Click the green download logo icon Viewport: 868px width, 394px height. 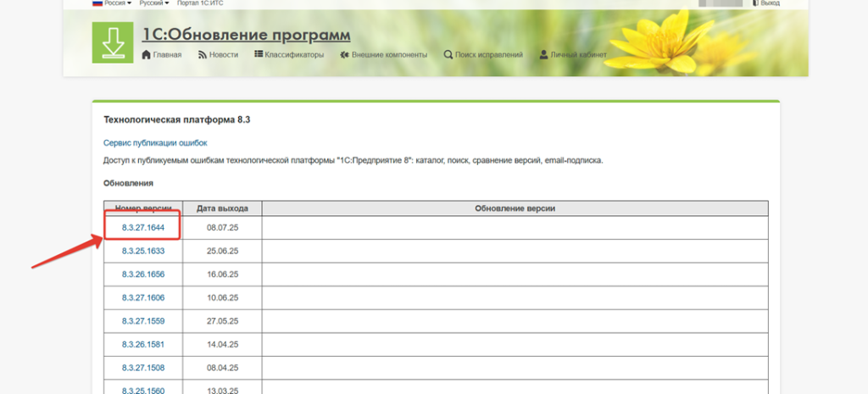(x=113, y=42)
